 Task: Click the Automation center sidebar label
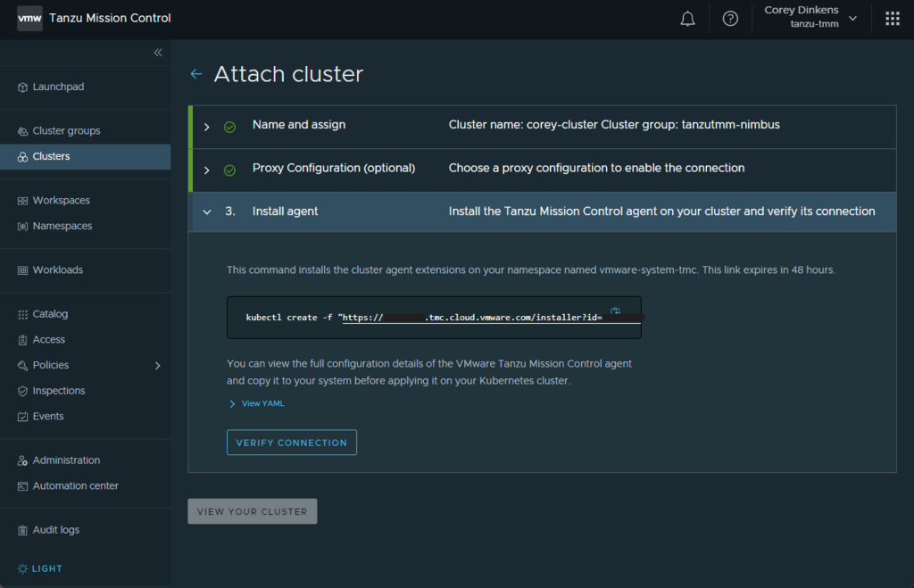[x=75, y=485]
